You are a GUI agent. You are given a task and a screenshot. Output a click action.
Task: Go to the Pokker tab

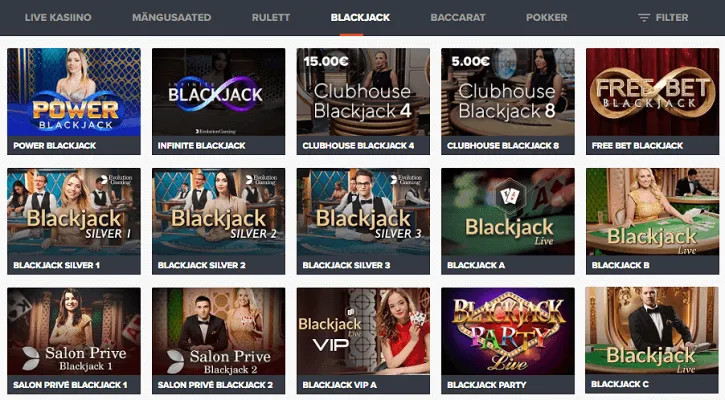(547, 18)
